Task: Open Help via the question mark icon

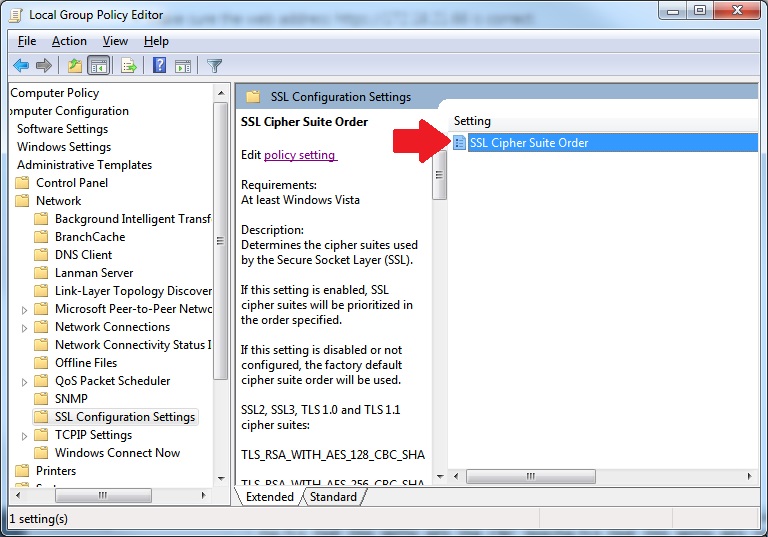Action: point(159,66)
